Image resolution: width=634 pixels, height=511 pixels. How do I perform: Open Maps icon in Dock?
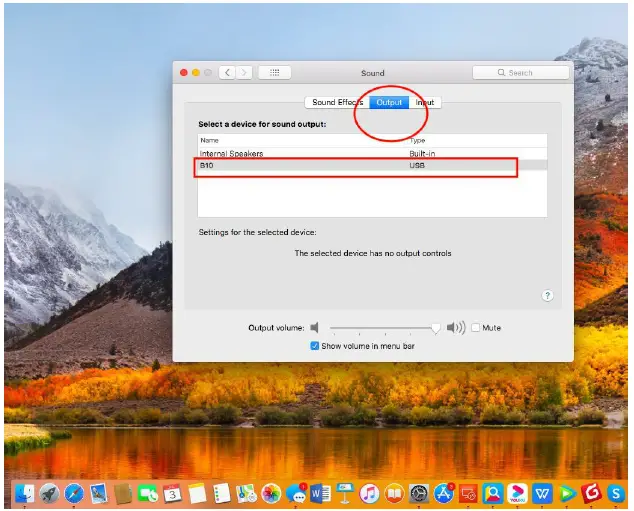[x=246, y=494]
